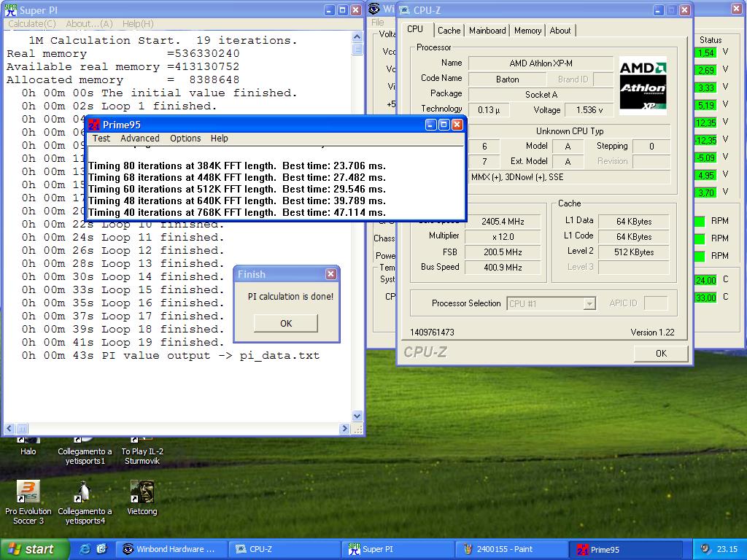747x560 pixels.
Task: Switch to Winbond Hardware taskbar button
Action: pos(171,549)
